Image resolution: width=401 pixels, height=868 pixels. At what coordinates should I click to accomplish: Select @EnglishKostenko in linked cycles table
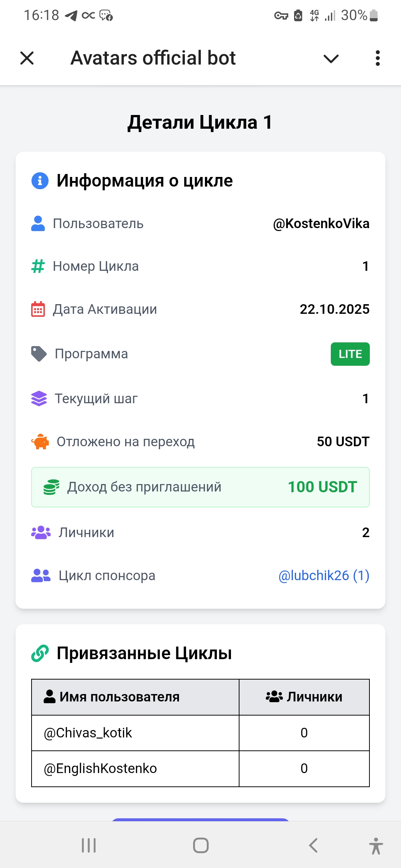(x=100, y=769)
